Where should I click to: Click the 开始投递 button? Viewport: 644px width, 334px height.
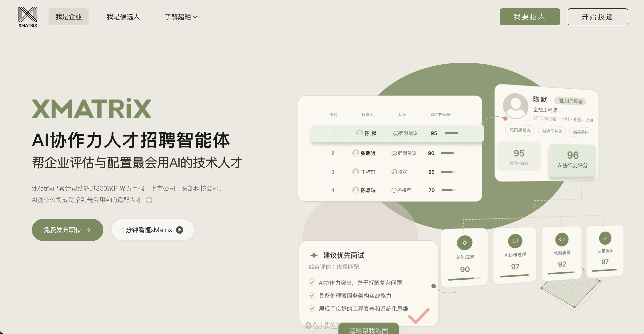[x=598, y=17]
